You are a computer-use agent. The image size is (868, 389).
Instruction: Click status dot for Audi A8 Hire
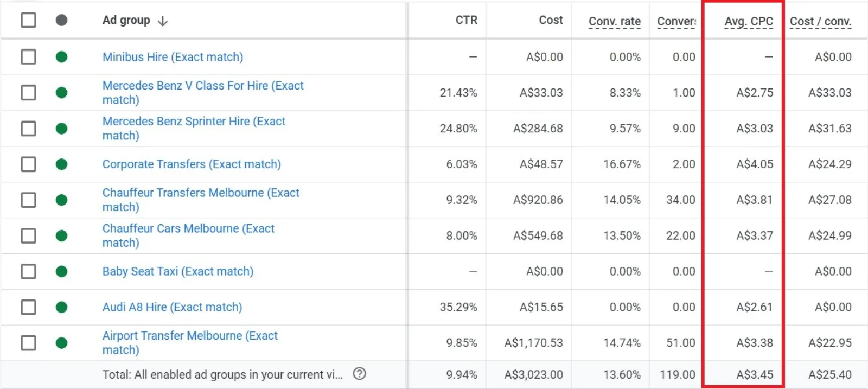[61, 307]
